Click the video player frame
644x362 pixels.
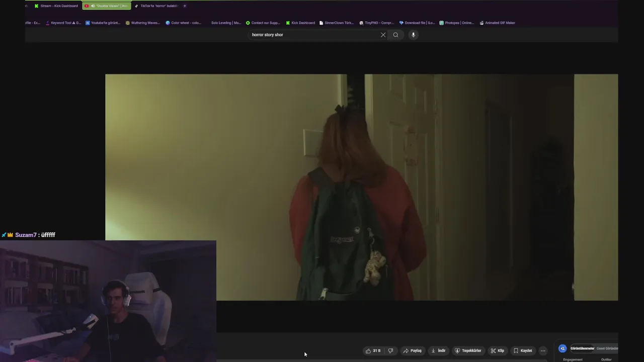pyautogui.click(x=361, y=187)
